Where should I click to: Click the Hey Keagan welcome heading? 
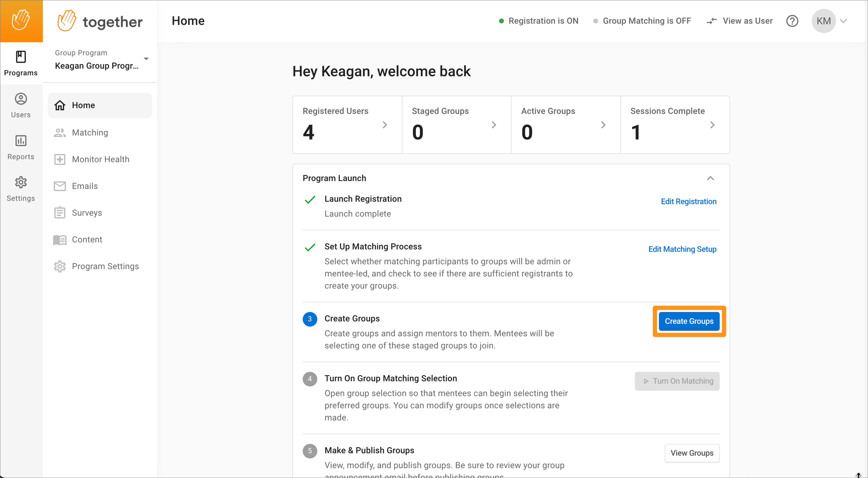pos(381,71)
